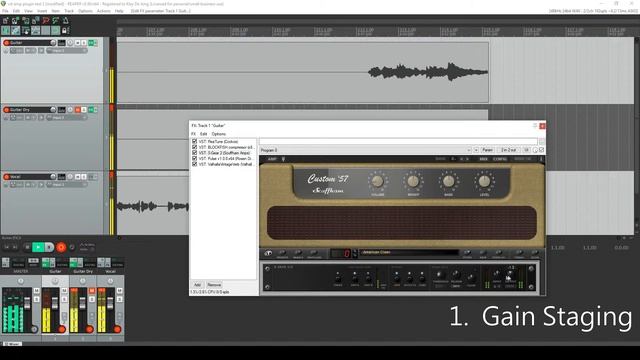The image size is (640, 360).
Task: Disable ReaTune plugin checkbox
Action: (194, 141)
